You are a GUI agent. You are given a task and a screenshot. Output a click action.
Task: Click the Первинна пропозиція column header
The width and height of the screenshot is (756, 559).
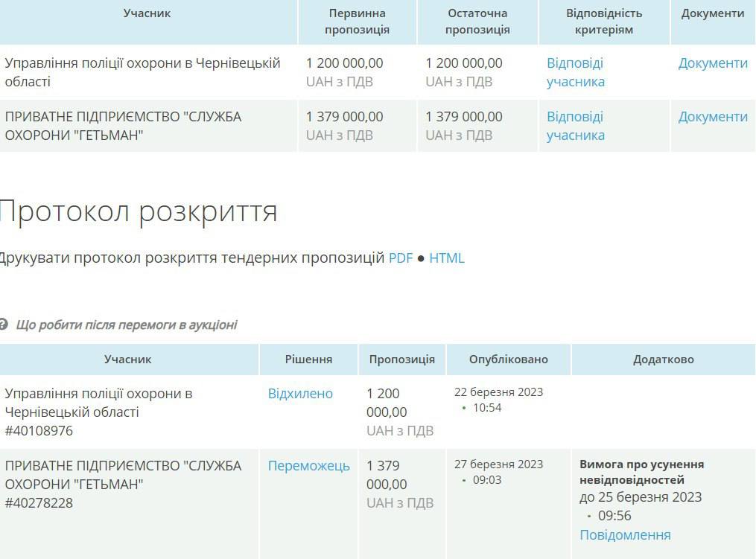point(357,21)
